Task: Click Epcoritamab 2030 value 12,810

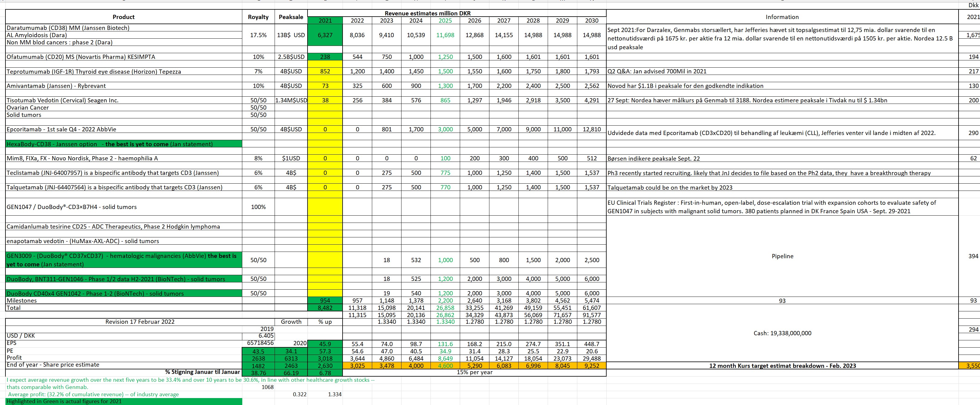Action: tap(592, 129)
